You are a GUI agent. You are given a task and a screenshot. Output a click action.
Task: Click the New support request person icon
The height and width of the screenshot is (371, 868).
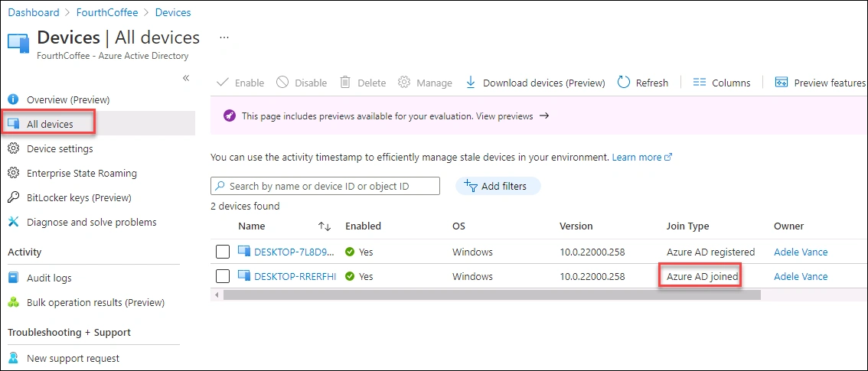(x=14, y=358)
